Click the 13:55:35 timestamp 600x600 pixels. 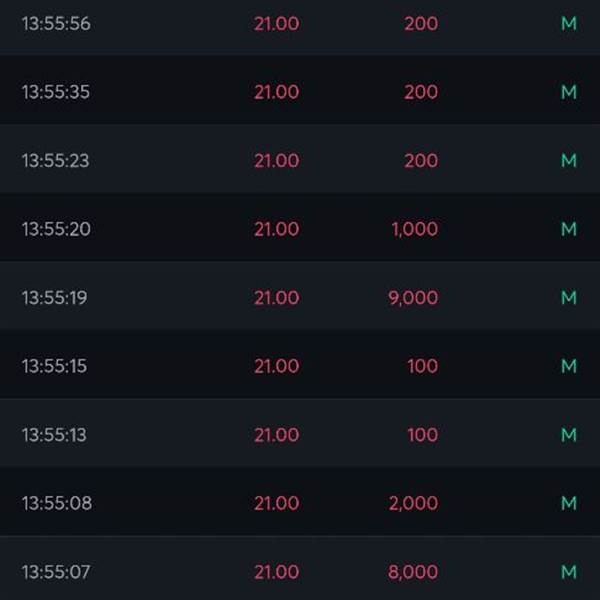tap(56, 92)
